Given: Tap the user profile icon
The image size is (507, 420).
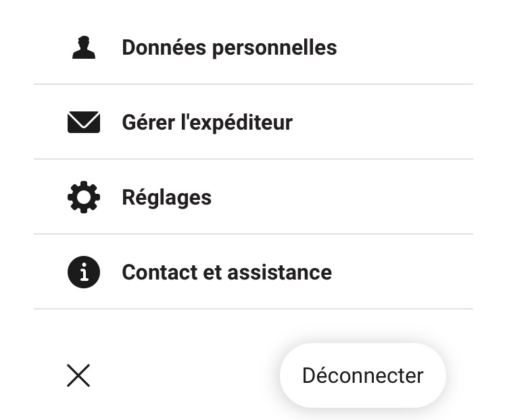Looking at the screenshot, I should tap(84, 47).
